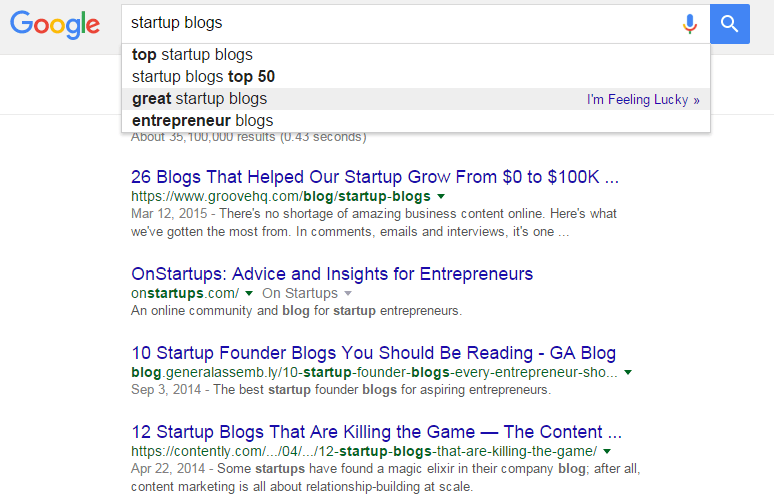Click the 'On Startups' gray label
The width and height of the screenshot is (774, 502).
pos(300,293)
